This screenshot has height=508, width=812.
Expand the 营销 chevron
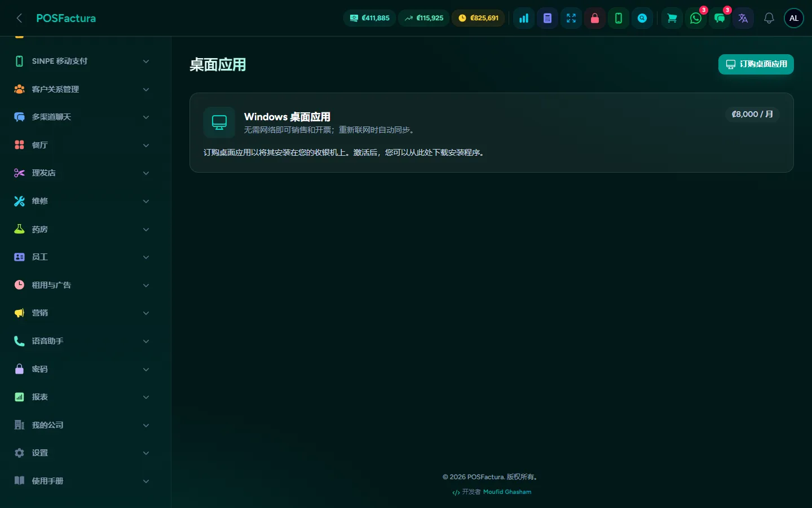(146, 313)
